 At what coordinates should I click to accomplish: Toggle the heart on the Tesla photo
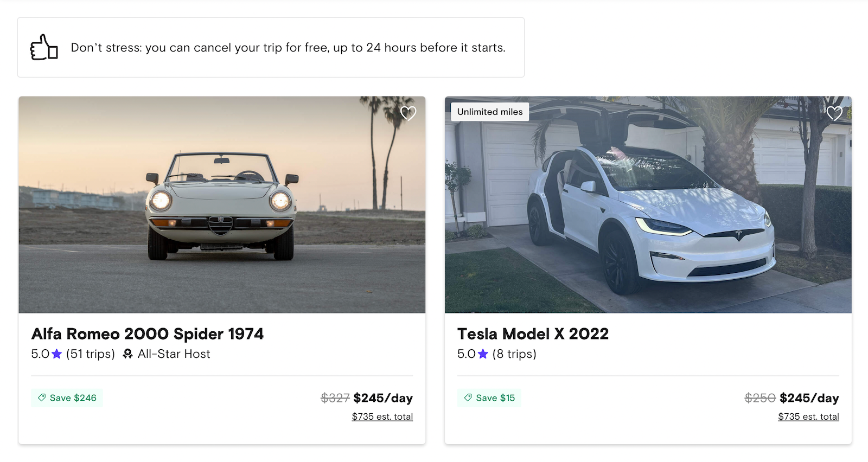835,114
